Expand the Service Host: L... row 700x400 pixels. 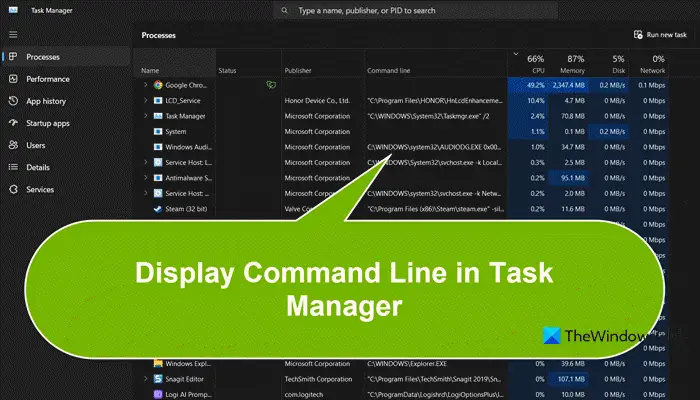145,162
